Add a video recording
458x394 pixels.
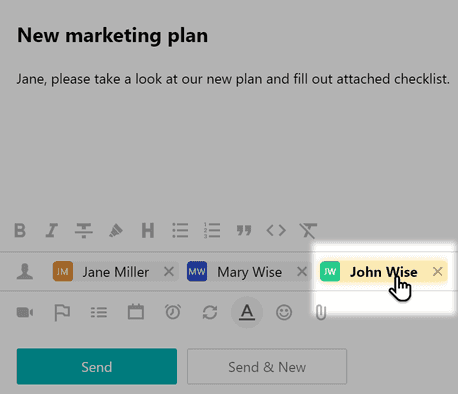pos(25,312)
